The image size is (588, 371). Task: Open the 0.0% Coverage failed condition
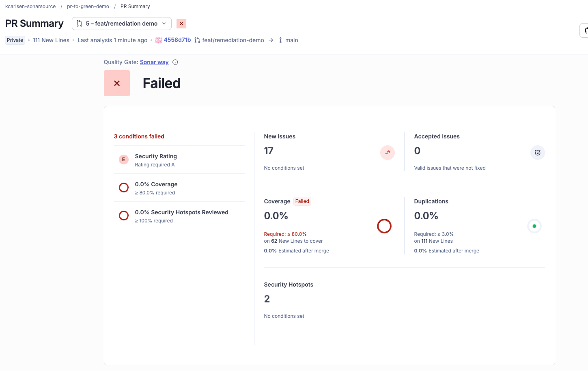(x=156, y=184)
